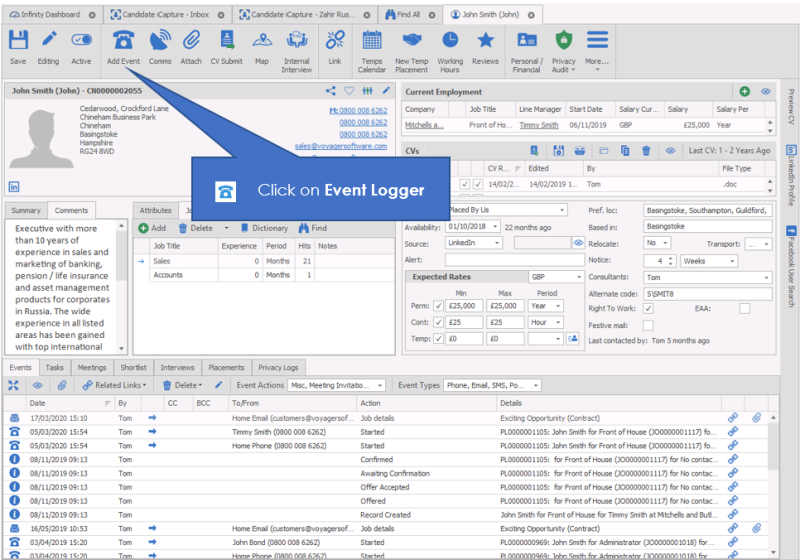Click the Working Hours clock icon
Screen dimensions: 800x560
click(x=450, y=41)
